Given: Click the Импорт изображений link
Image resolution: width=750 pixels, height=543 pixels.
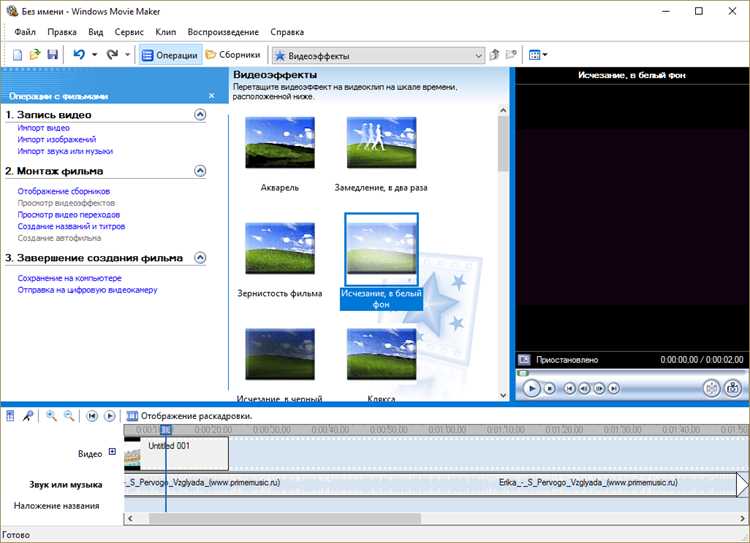Looking at the screenshot, I should [x=57, y=139].
